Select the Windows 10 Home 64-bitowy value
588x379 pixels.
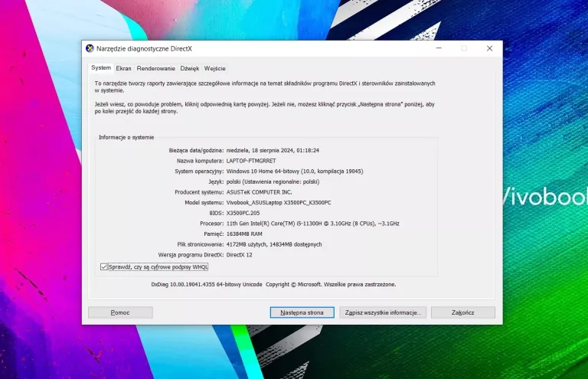[x=295, y=172]
